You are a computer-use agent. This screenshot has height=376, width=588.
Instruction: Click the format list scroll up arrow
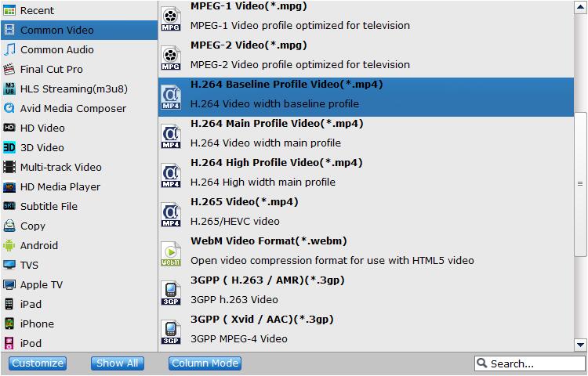pos(580,7)
